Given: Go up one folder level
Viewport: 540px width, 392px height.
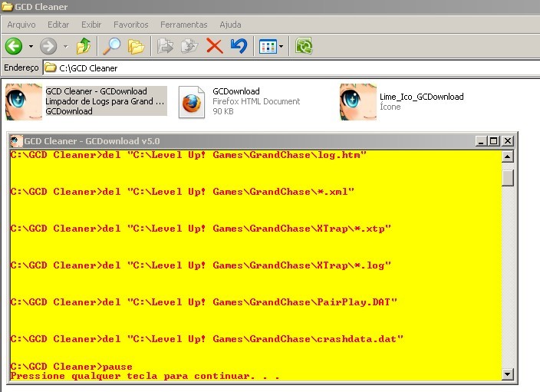Looking at the screenshot, I should click(84, 46).
